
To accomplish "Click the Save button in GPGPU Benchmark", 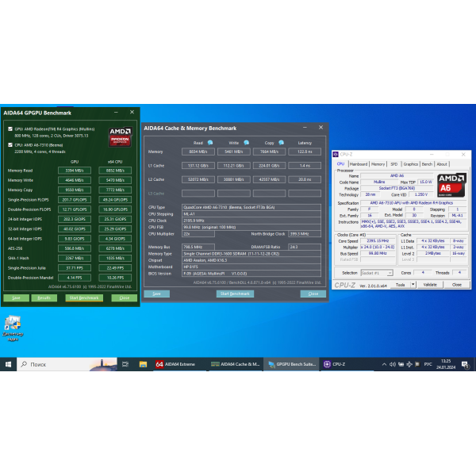I will [x=17, y=297].
